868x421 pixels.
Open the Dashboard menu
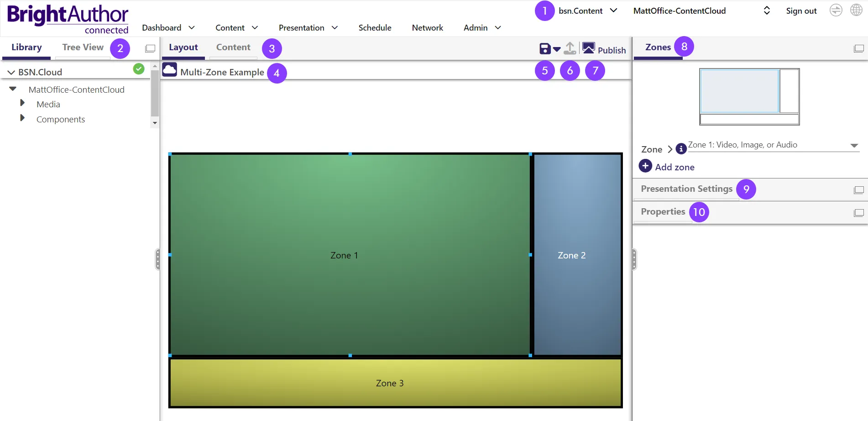coord(168,28)
